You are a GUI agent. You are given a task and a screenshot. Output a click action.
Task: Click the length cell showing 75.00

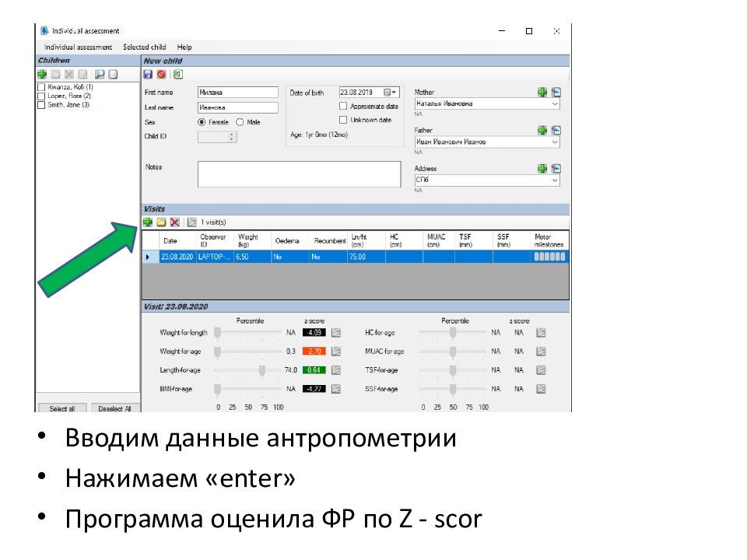(x=366, y=257)
